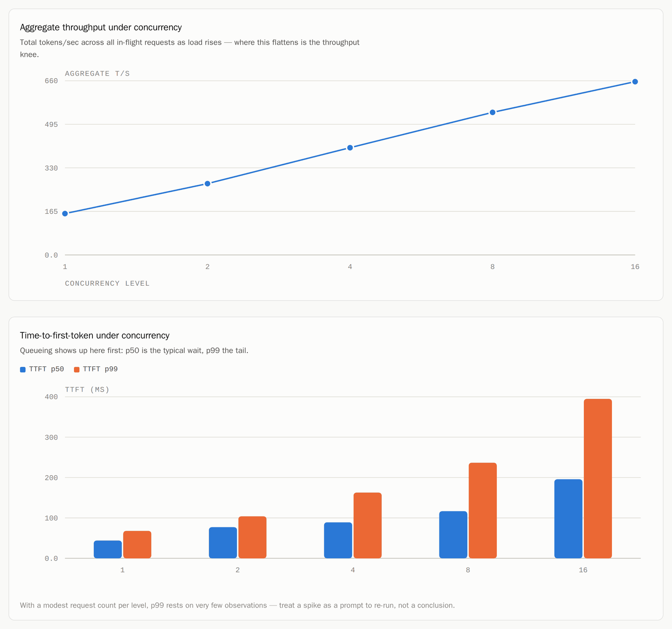Click the 'Time-to-first-token under concurrency' title
Screen dimensions: 672x629
95,335
